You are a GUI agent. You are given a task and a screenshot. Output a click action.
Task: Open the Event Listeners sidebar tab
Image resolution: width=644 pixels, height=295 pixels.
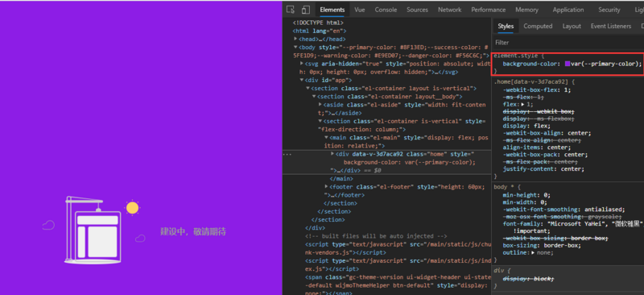click(x=611, y=26)
